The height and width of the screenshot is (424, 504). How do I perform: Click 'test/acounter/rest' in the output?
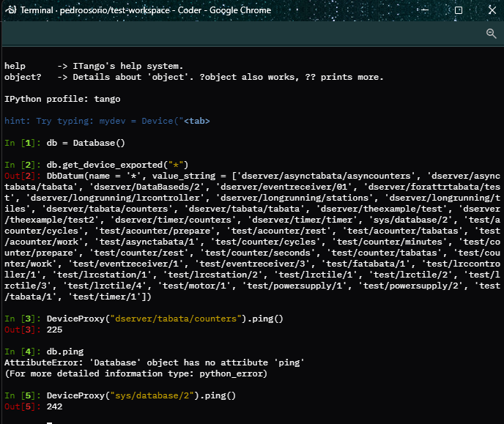278,231
